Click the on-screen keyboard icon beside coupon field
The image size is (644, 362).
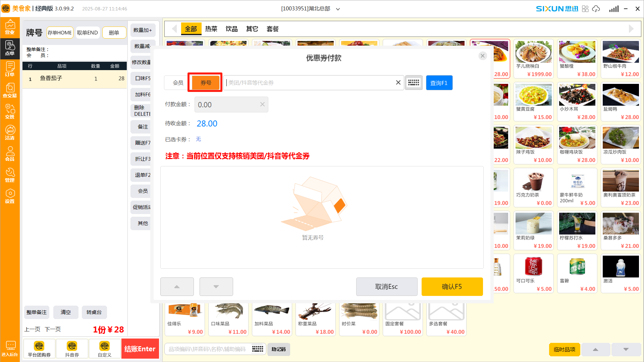point(413,83)
